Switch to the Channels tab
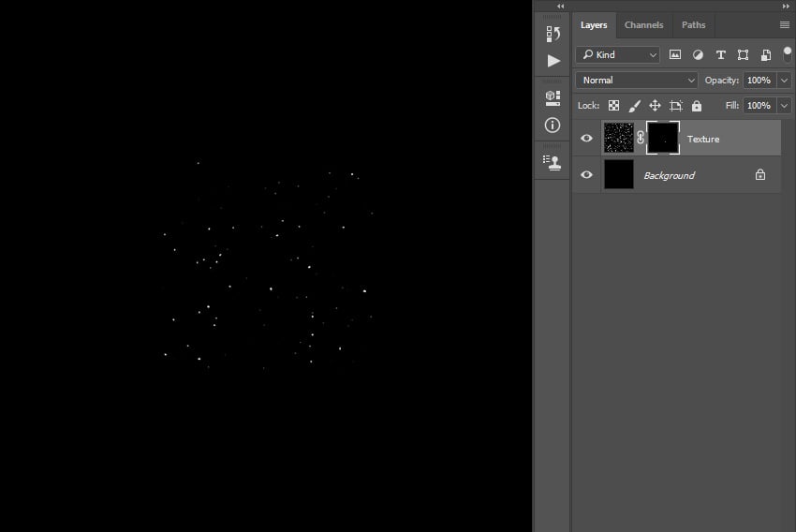 [643, 25]
